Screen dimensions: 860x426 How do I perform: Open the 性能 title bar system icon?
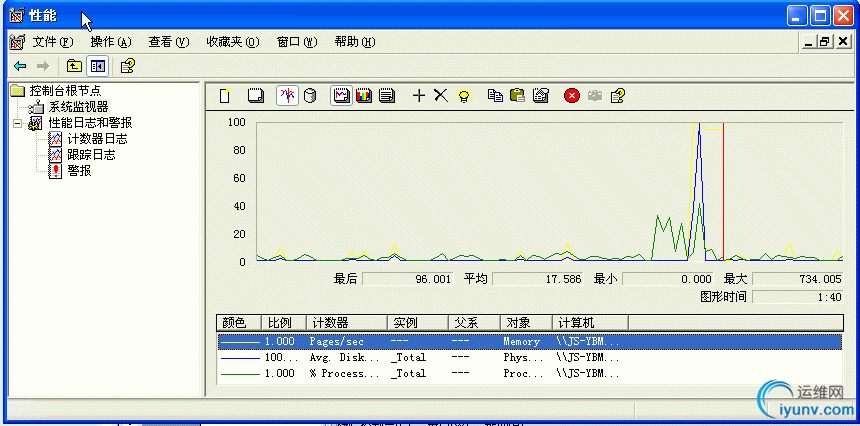click(x=16, y=15)
